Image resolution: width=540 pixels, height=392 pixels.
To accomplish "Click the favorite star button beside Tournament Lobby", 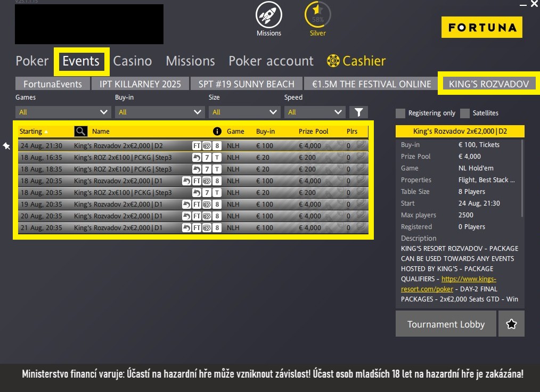I will pos(511,324).
